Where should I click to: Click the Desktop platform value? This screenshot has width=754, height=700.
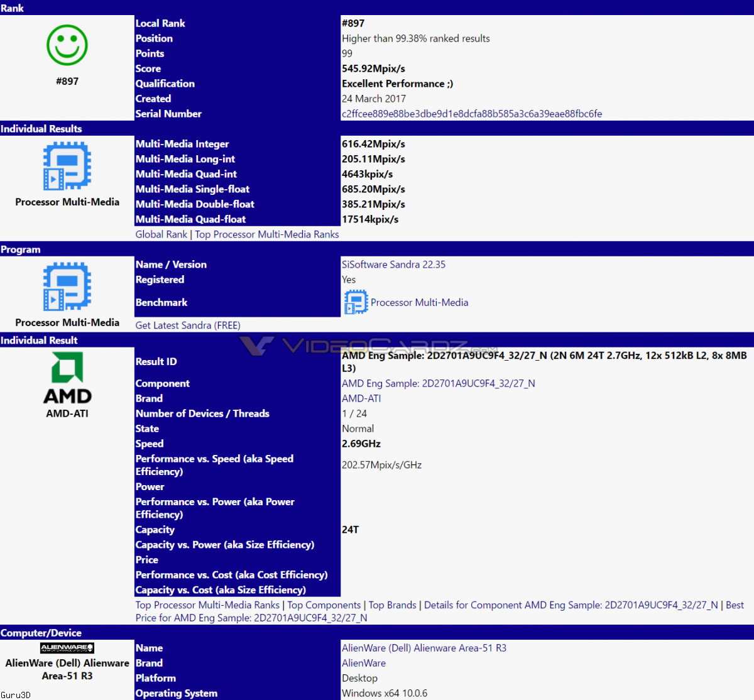point(359,678)
